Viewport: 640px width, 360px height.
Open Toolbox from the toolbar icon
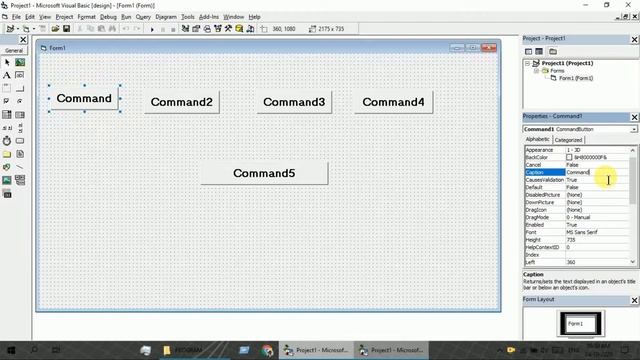coord(228,29)
